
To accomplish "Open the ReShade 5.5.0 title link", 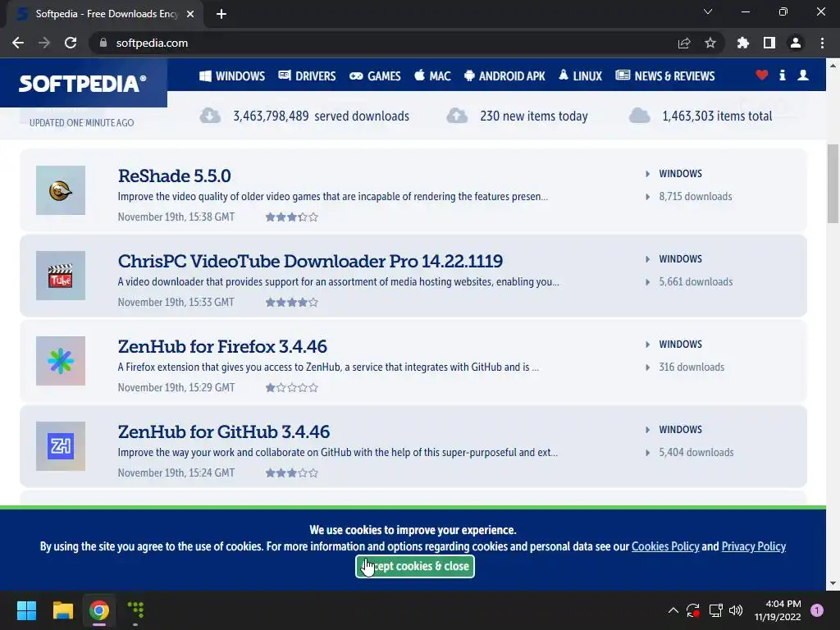I will 174,176.
